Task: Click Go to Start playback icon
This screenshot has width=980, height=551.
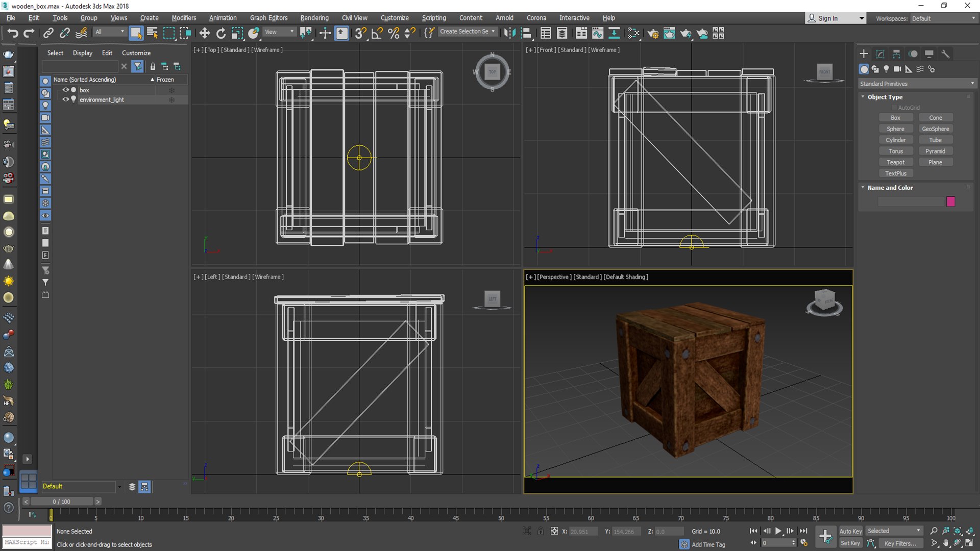Action: pyautogui.click(x=753, y=531)
